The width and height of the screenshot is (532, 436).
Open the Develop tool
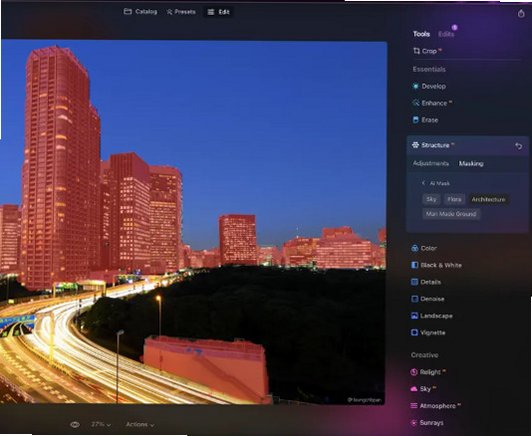click(x=429, y=86)
